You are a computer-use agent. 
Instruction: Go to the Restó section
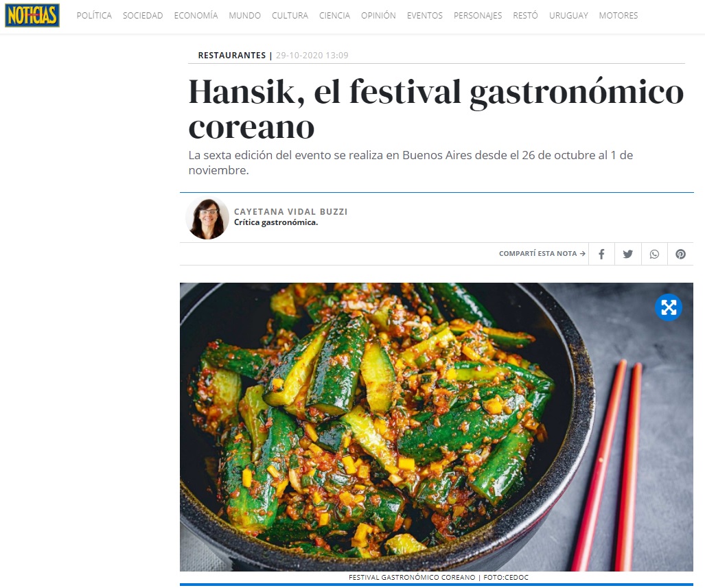tap(526, 16)
